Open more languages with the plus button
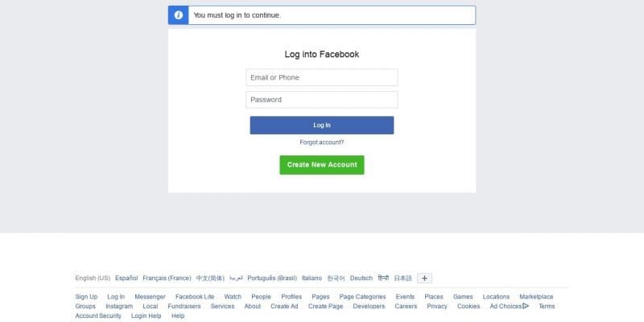Viewport: 644px width, 322px height. click(425, 279)
